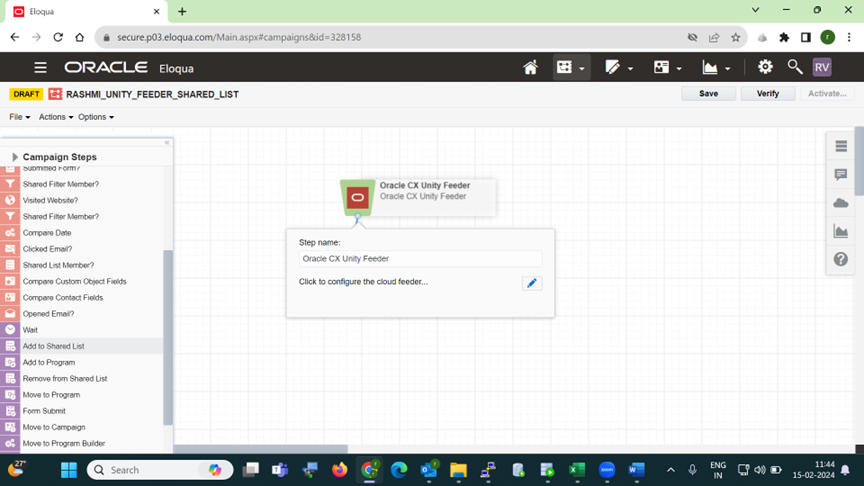Select the Compare Date step icon

tap(10, 233)
